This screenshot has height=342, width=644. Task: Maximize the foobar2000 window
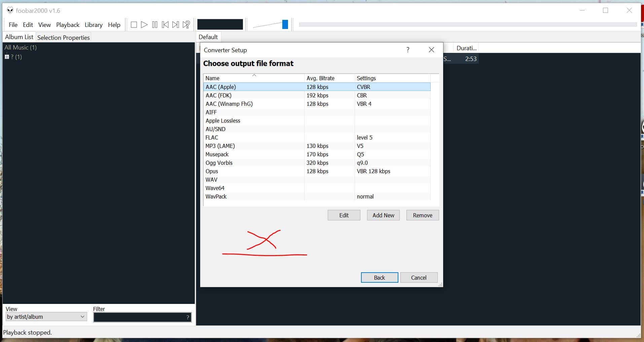coord(605,10)
